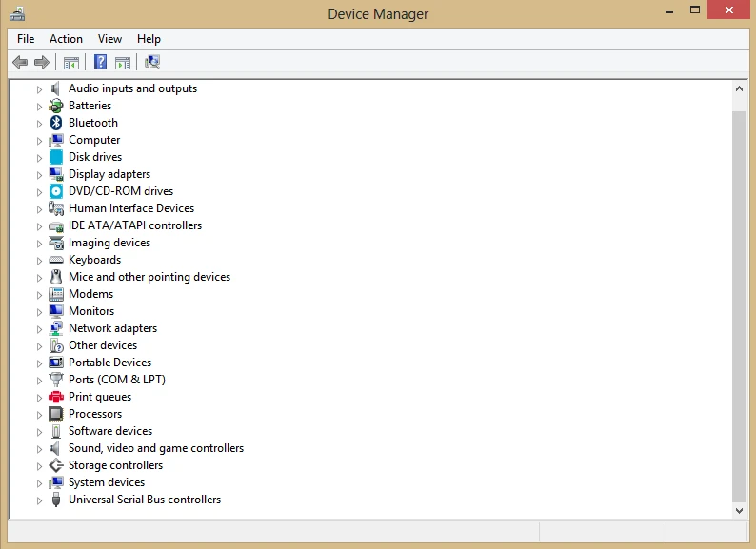Viewport: 756px width, 549px height.
Task: Expand the Other devices node
Action: pos(40,345)
